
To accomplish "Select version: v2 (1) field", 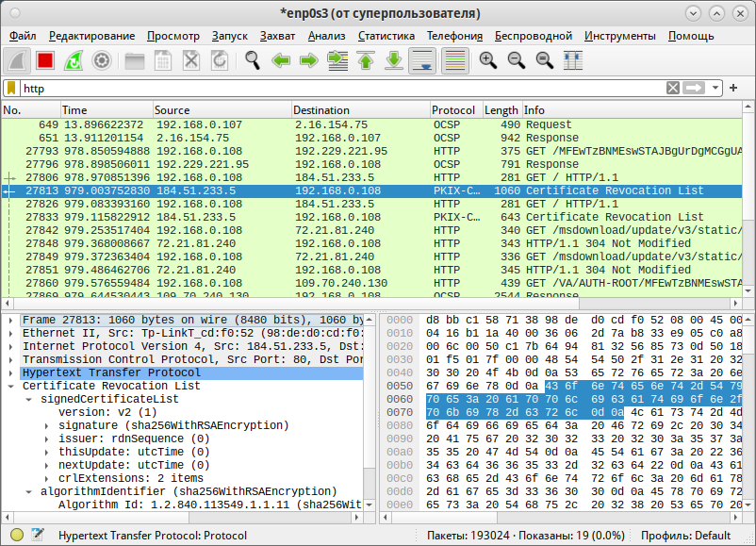I will click(x=107, y=412).
